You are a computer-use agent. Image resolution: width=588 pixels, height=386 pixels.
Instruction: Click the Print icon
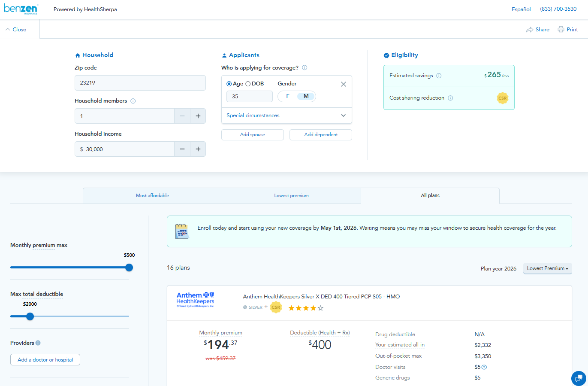point(561,30)
